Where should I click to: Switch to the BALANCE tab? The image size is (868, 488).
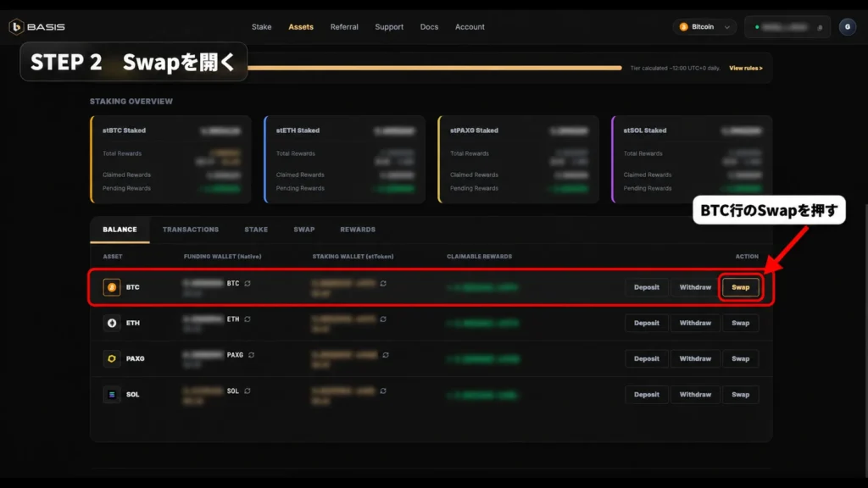(120, 230)
